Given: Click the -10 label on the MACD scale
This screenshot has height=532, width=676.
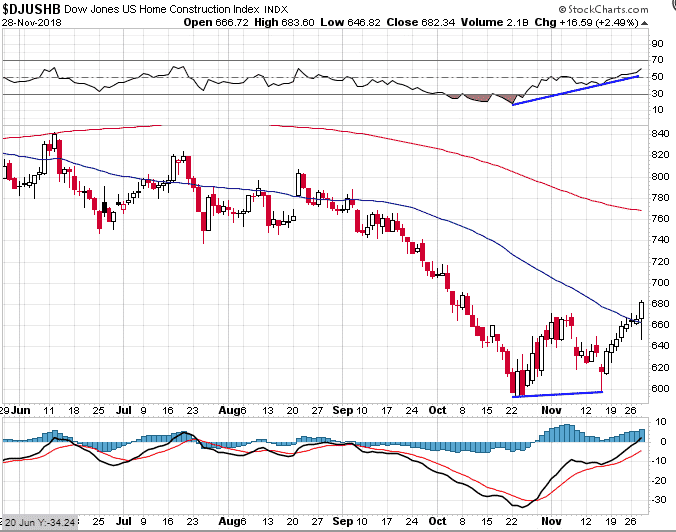Looking at the screenshot, I should [658, 461].
